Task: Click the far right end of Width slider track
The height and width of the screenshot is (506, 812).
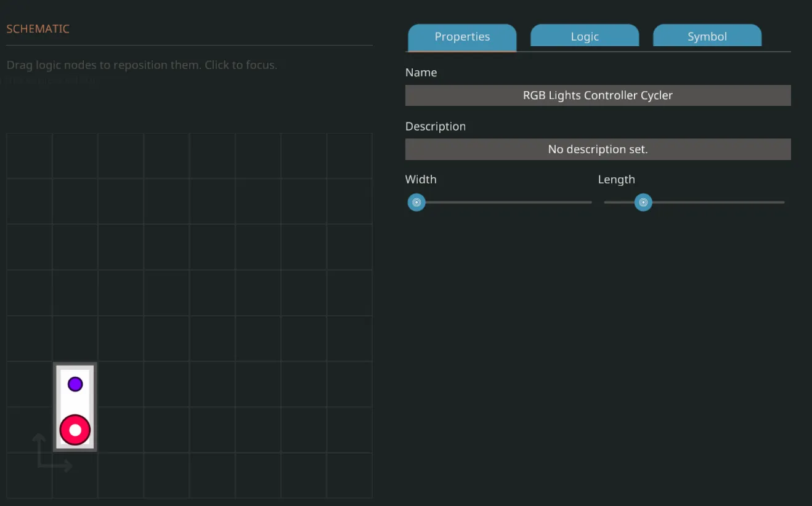Action: tap(588, 202)
